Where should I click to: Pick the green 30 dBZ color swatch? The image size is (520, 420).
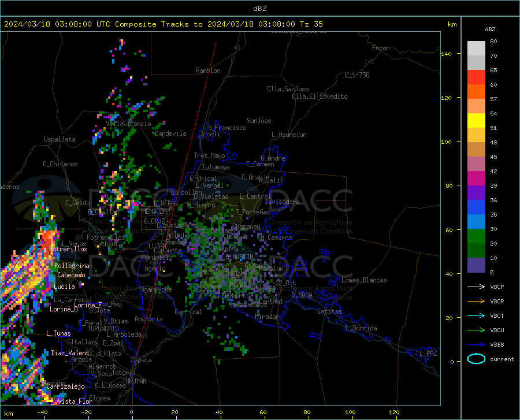(476, 236)
